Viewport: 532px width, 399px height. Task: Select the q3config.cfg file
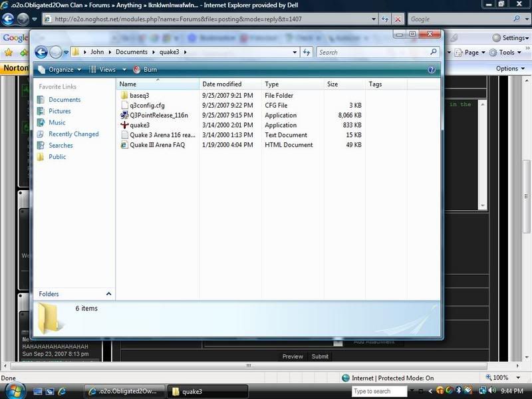[147, 106]
